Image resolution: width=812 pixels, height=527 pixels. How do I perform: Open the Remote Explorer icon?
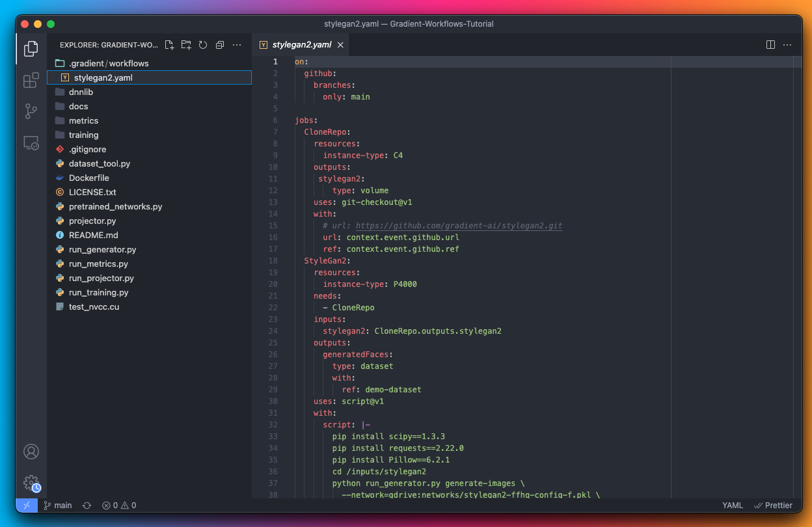click(31, 142)
